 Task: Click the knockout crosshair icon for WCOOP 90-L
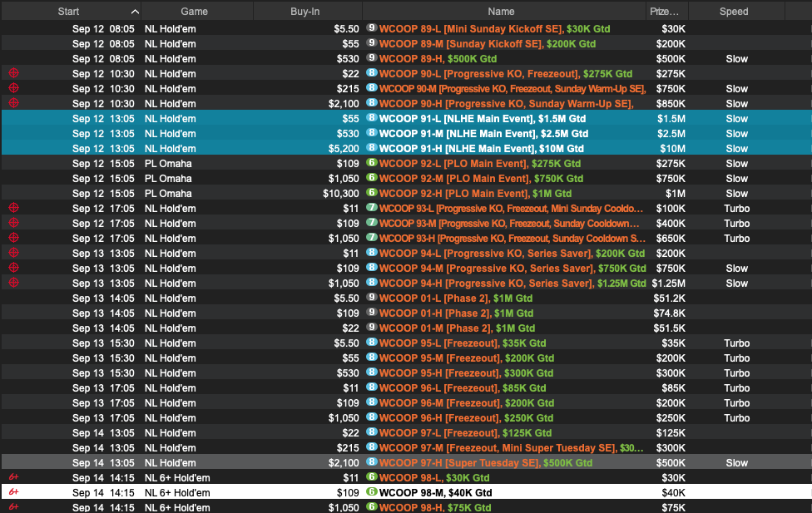pyautogui.click(x=14, y=73)
